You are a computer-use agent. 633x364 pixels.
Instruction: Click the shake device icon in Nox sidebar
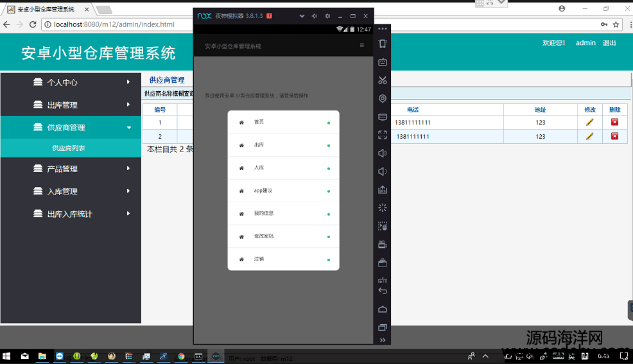point(382,44)
